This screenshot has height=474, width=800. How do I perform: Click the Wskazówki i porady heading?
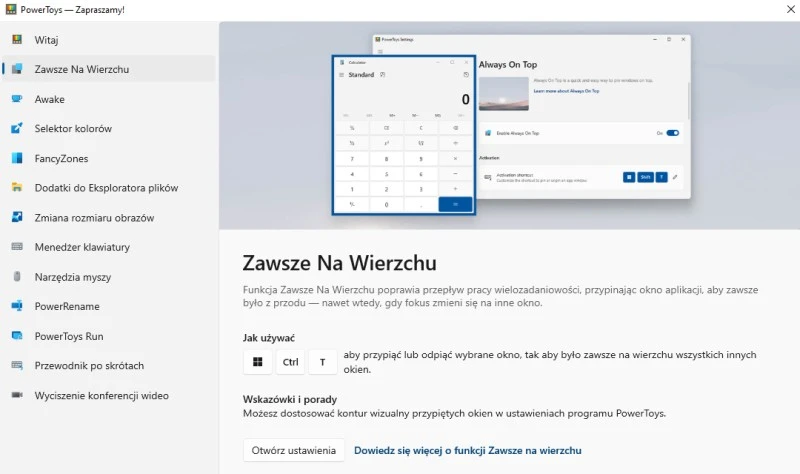(290, 399)
